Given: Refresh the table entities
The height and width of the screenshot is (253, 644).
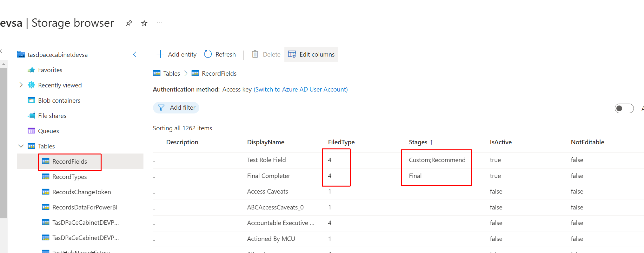Looking at the screenshot, I should pos(220,54).
